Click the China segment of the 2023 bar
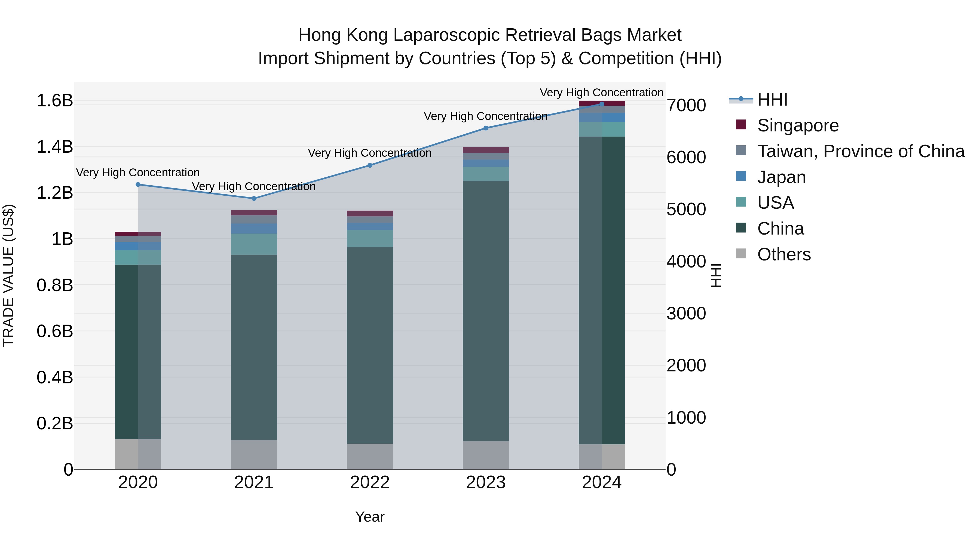This screenshot has height=551, width=980. 486,311
